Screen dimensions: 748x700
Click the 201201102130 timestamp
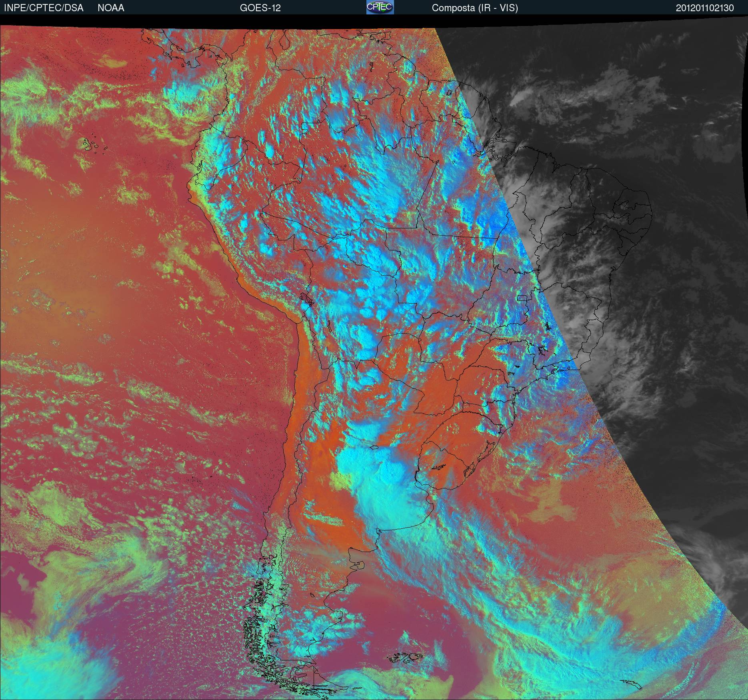pos(705,8)
